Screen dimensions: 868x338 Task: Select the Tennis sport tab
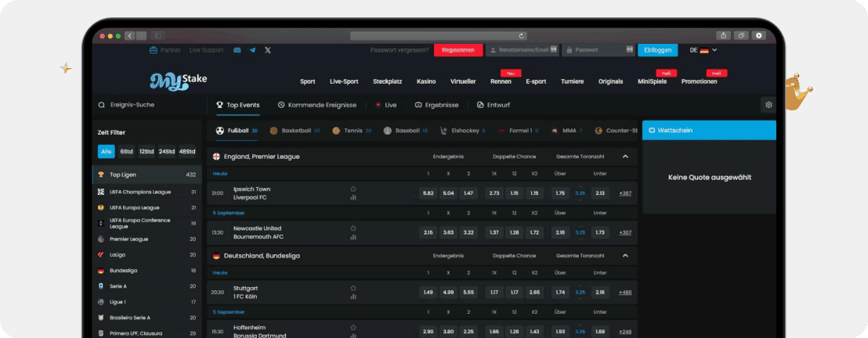352,131
